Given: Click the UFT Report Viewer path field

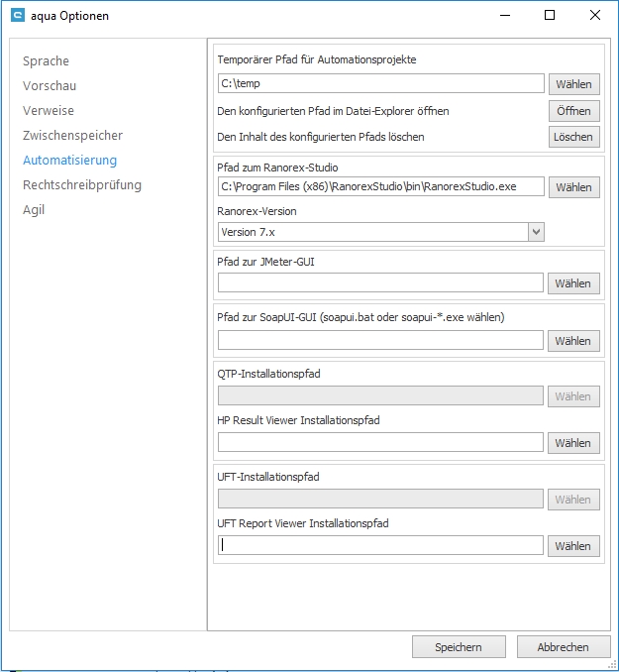Looking at the screenshot, I should [380, 545].
